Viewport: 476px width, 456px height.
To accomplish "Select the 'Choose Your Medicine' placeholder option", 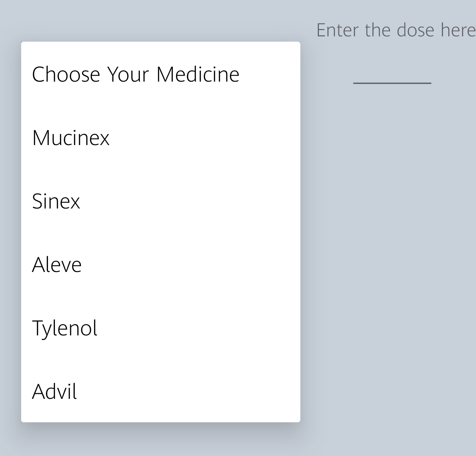I will click(x=136, y=74).
